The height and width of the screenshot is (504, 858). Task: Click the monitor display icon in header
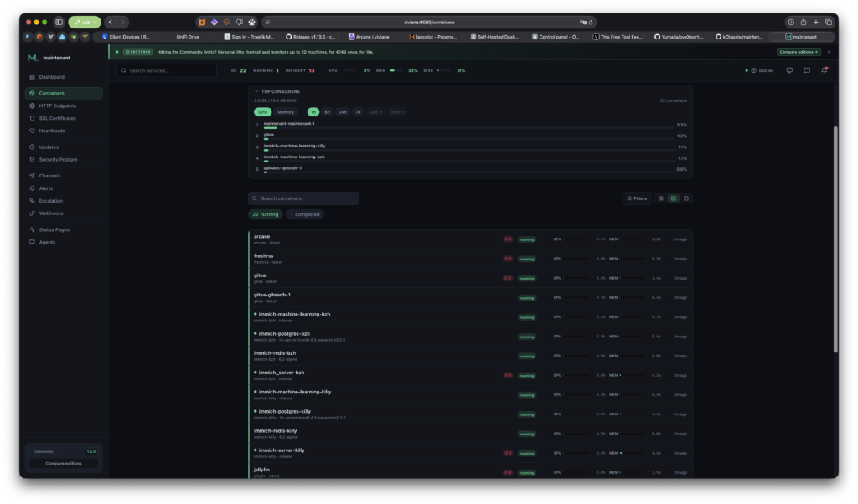(x=789, y=70)
